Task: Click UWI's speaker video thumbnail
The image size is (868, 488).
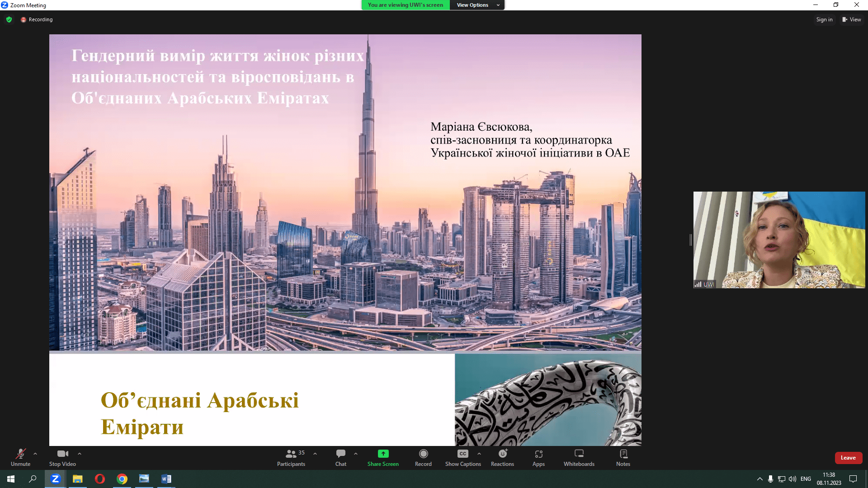Action: click(779, 240)
